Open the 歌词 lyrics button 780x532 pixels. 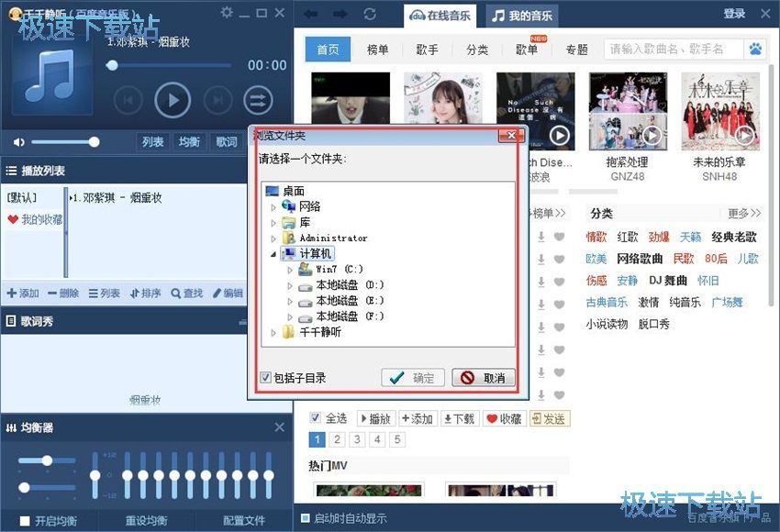click(227, 142)
